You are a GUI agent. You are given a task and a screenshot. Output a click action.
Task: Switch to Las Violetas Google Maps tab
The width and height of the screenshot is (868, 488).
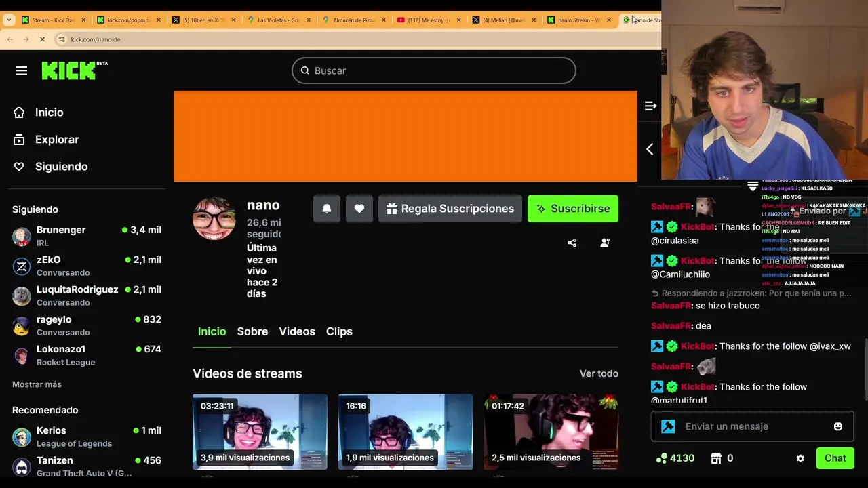coord(278,20)
